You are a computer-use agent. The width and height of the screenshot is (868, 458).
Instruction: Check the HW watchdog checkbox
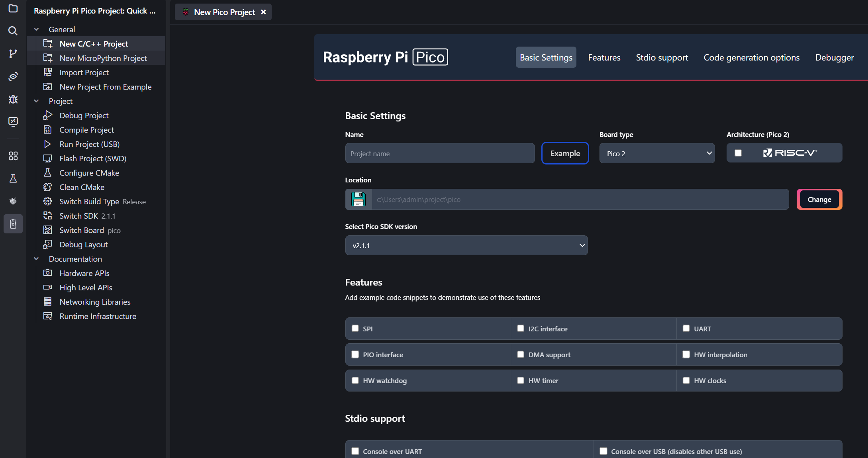point(355,380)
